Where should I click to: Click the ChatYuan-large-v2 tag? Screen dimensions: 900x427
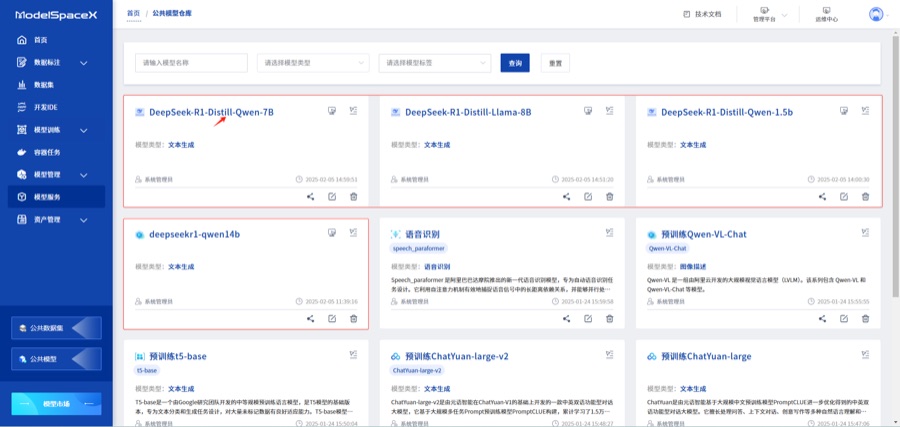tap(417, 370)
